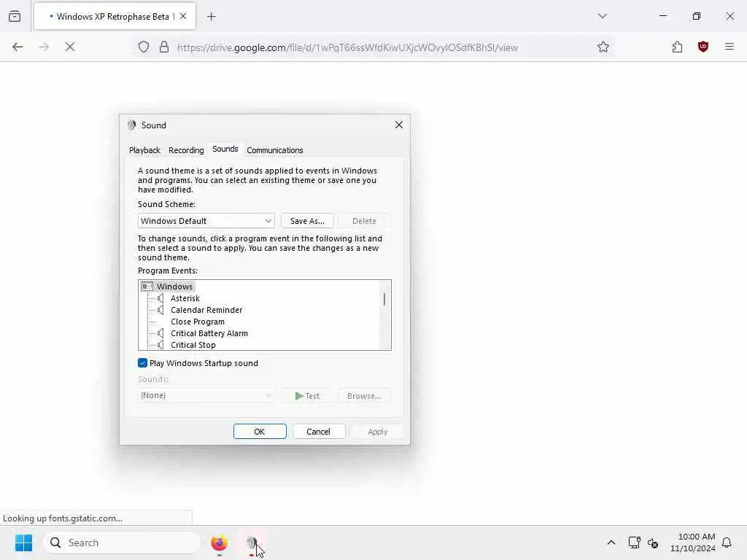Open the list all tabs chevron
Screen dimensions: 747x560
[602, 16]
